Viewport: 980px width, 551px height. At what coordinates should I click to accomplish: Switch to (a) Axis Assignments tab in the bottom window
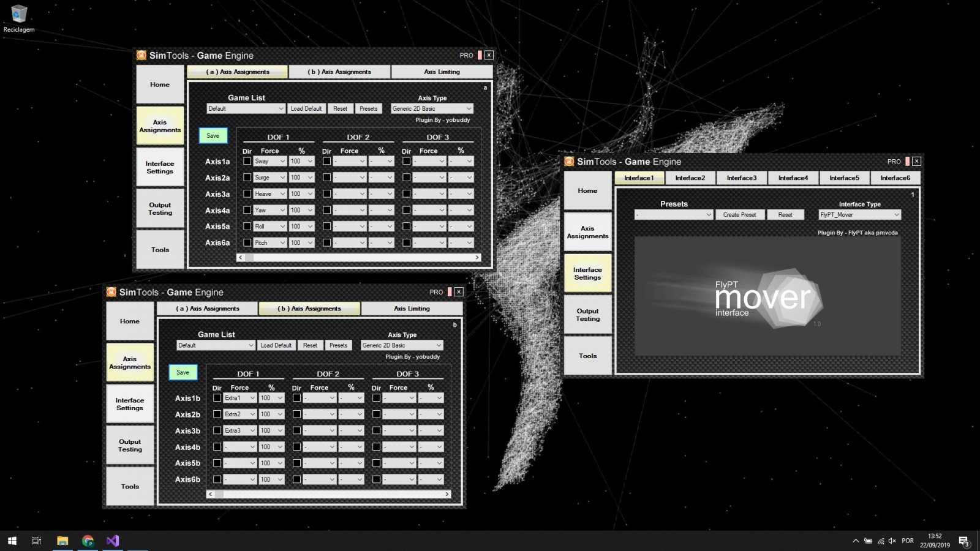208,309
